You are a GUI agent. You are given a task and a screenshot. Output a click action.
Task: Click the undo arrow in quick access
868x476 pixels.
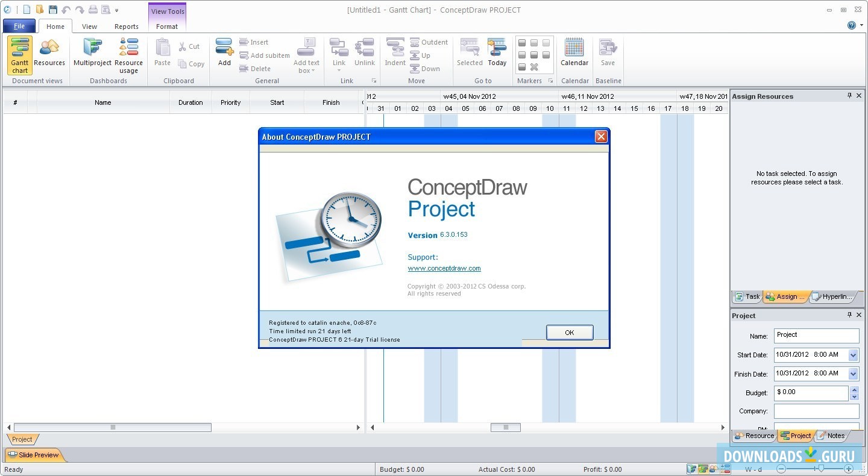click(66, 10)
